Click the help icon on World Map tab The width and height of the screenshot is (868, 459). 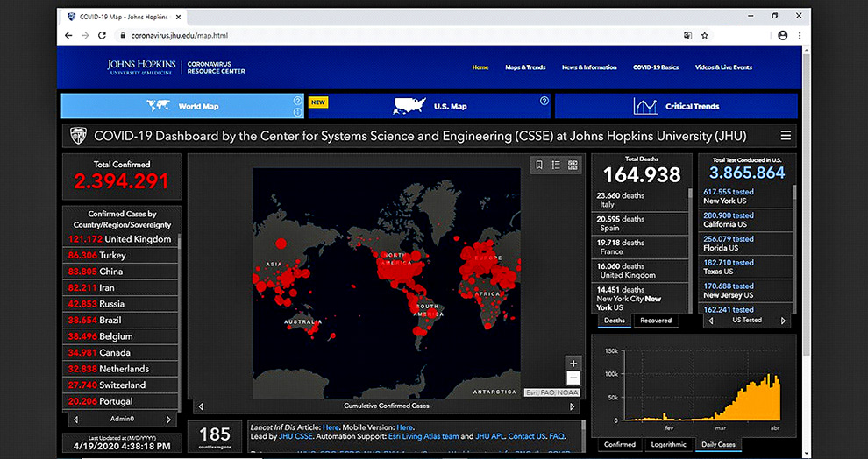click(x=298, y=101)
